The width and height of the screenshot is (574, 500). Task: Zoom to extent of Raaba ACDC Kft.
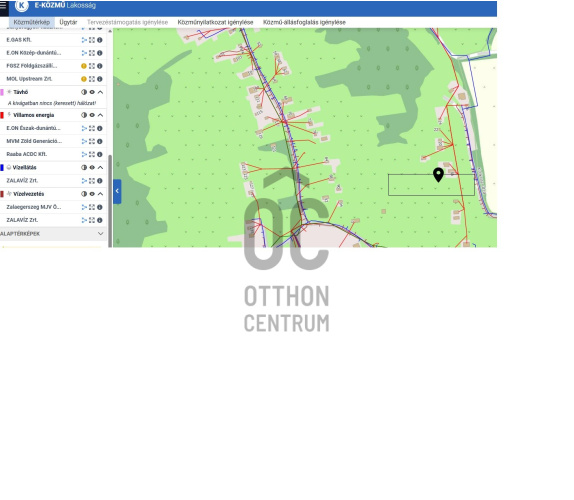coord(92,154)
